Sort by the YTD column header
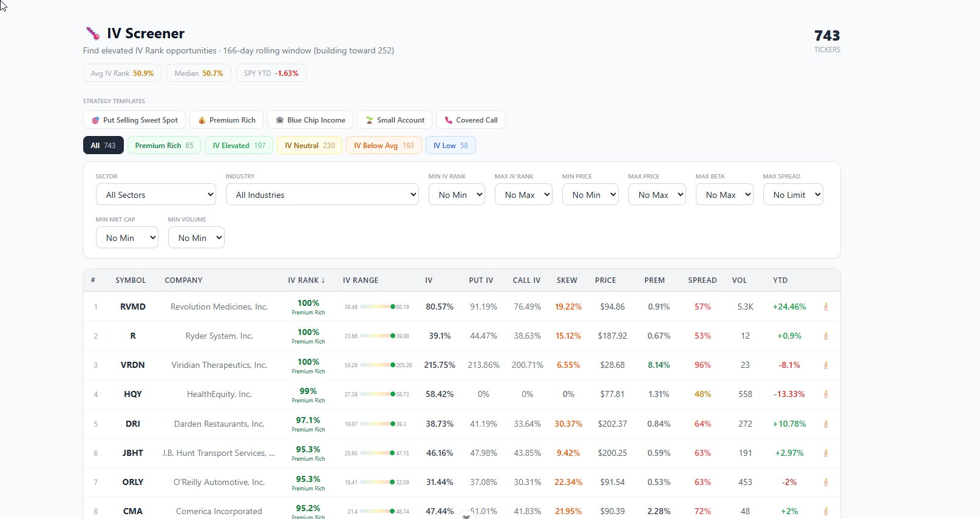Image resolution: width=980 pixels, height=519 pixels. coord(780,280)
